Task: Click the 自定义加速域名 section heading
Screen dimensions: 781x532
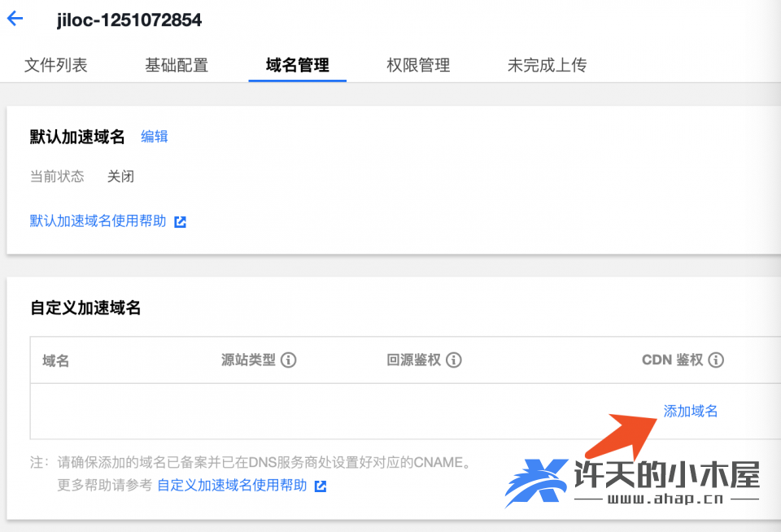Action: point(85,307)
